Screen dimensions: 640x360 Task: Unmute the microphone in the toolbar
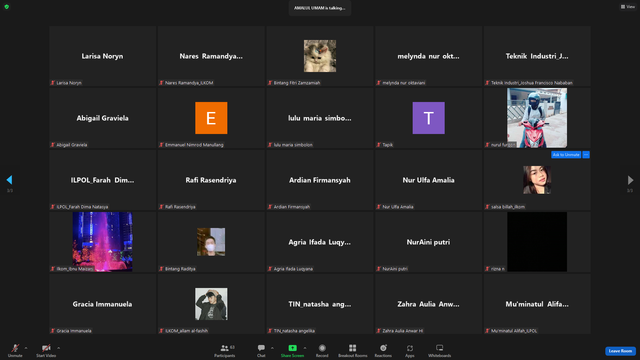pos(15,350)
